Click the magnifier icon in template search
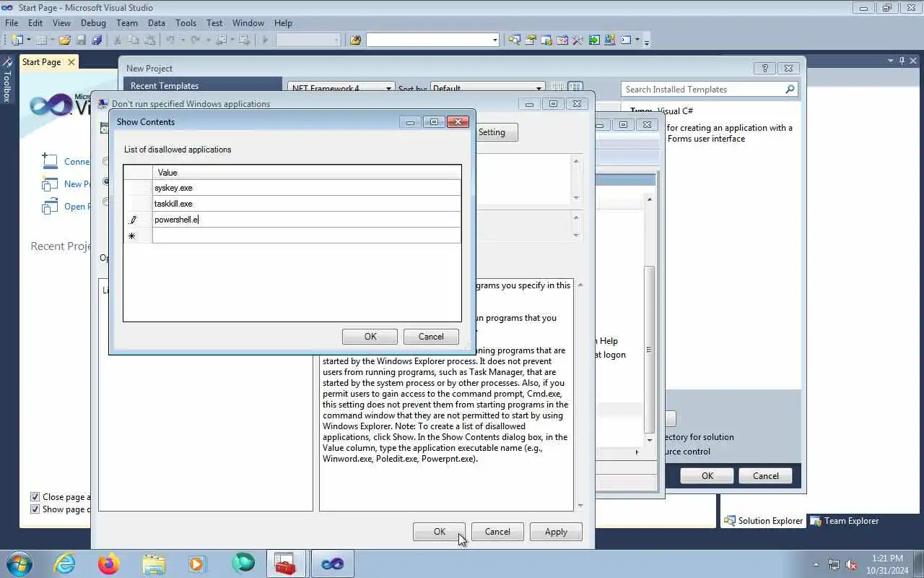 point(790,90)
